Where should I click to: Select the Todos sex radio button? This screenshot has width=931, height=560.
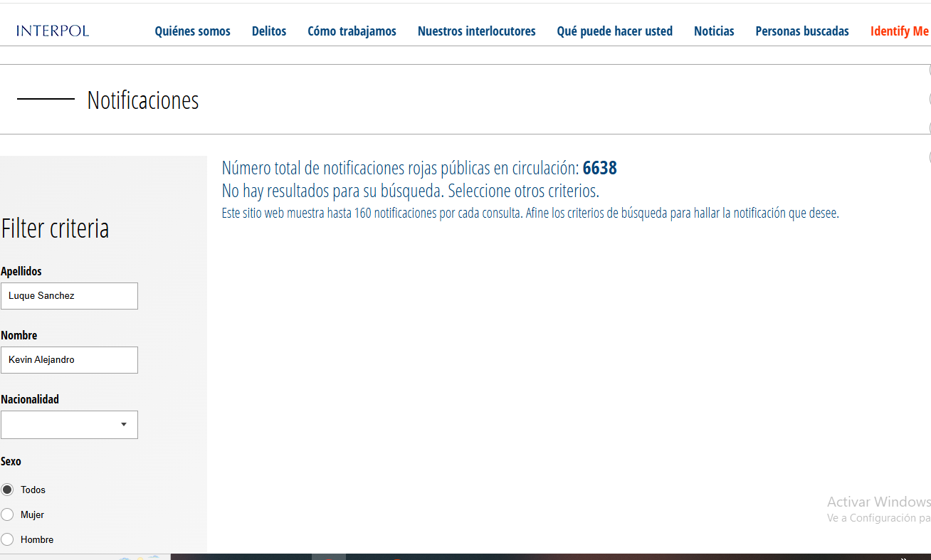click(x=8, y=490)
